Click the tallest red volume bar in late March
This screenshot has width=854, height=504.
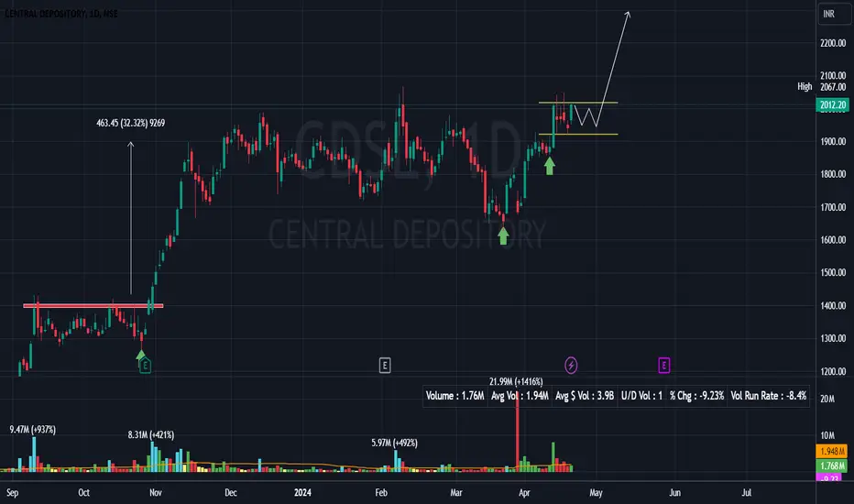click(x=518, y=430)
